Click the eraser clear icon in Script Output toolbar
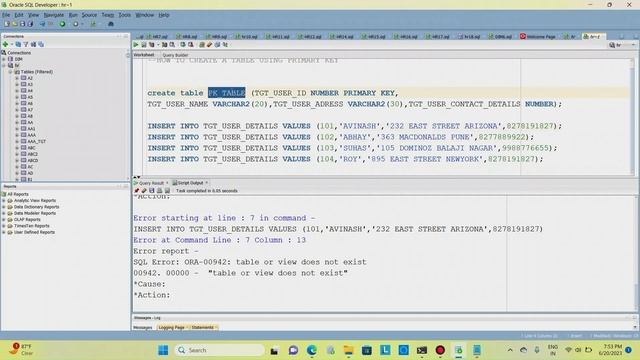The width and height of the screenshot is (640, 360). (x=144, y=191)
